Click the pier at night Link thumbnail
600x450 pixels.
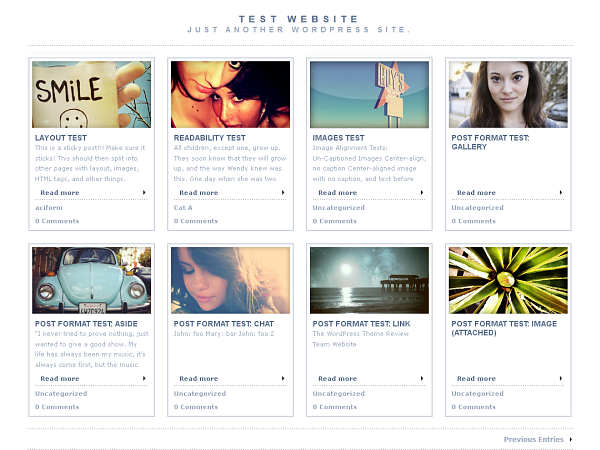(x=369, y=280)
